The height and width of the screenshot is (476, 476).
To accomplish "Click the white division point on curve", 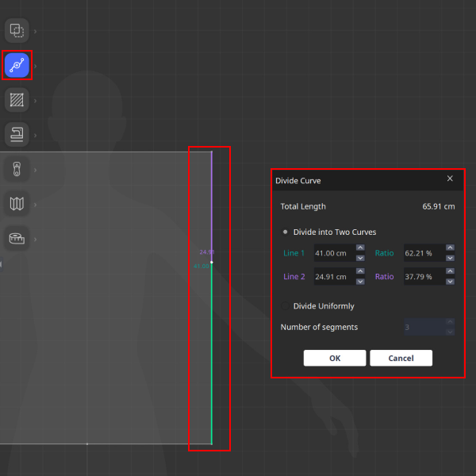I will [212, 262].
